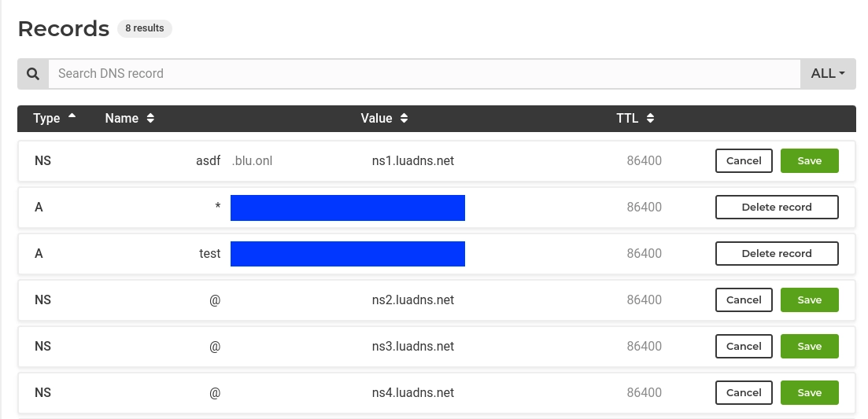Edit the ns1.luadns.net value field
868x419 pixels.
413,161
